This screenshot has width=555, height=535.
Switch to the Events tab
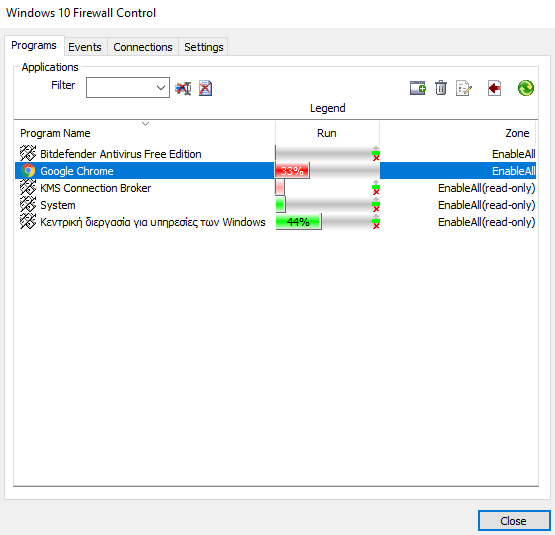[x=85, y=47]
